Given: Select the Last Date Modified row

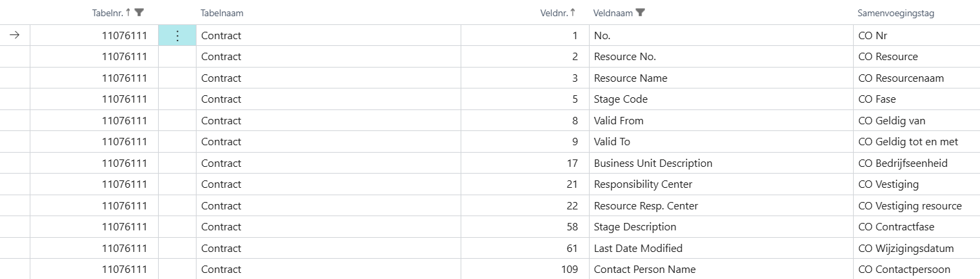Looking at the screenshot, I should 638,249.
